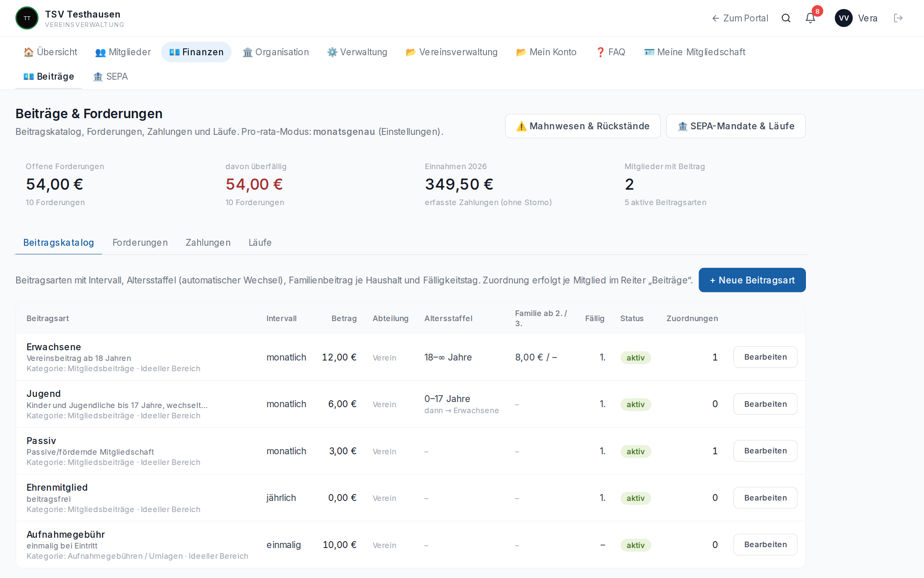Click Bearbeiten for Erwachsene row

click(765, 357)
